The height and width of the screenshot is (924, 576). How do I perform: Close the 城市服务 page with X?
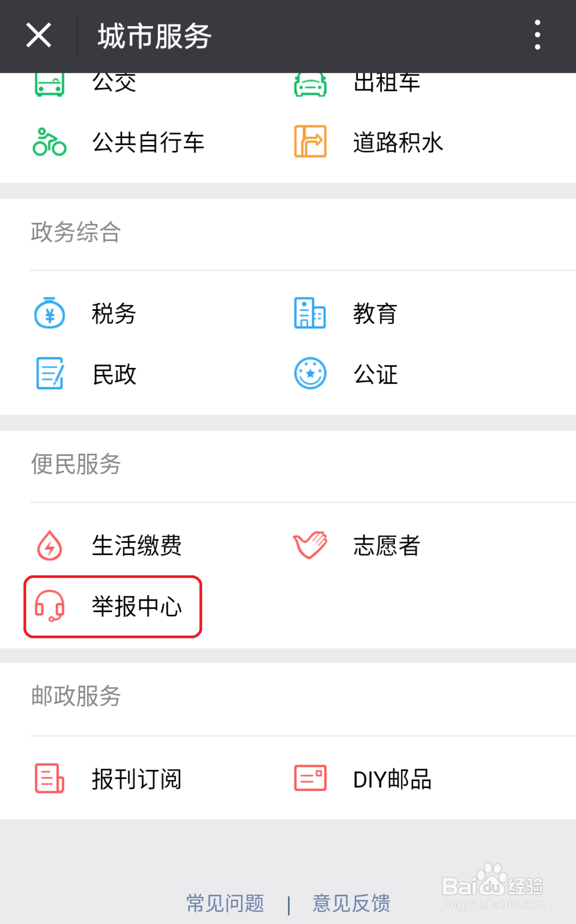[39, 35]
